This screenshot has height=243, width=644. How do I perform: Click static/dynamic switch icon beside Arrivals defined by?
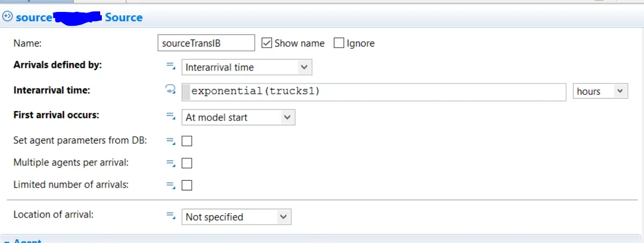click(171, 66)
